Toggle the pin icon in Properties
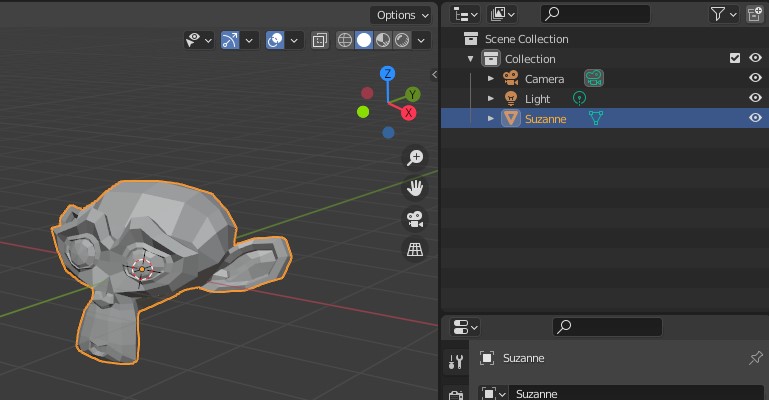 pos(755,358)
